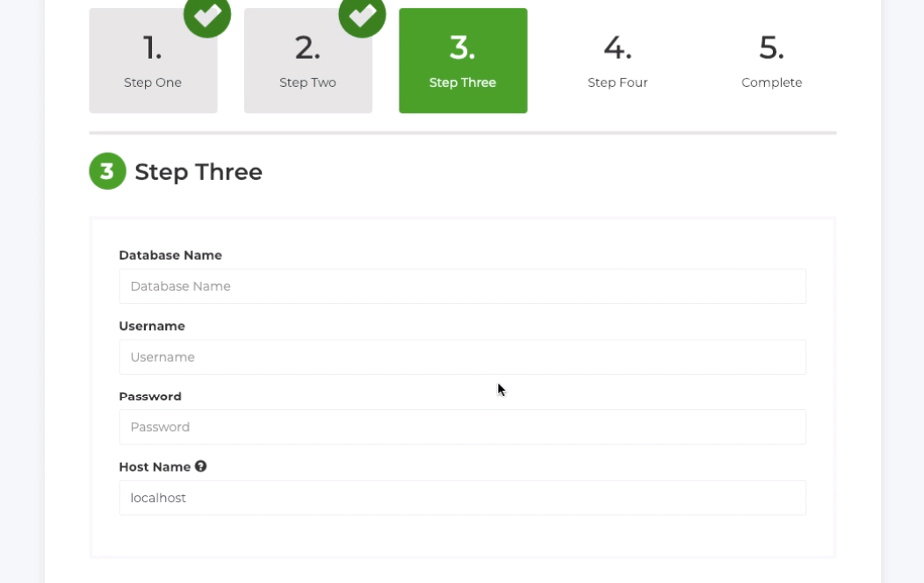Screen dimensions: 924x583
Task: Click the green checkmark on Step Two
Action: [x=362, y=16]
